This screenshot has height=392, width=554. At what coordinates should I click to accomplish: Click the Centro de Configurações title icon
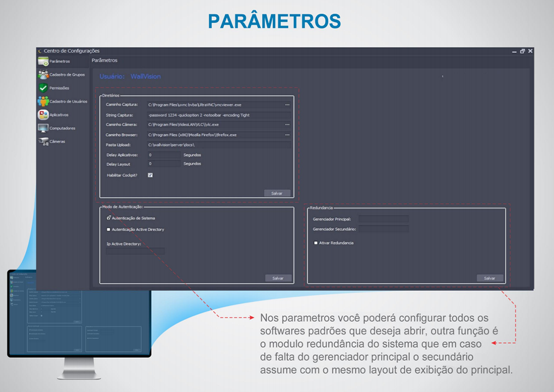click(x=40, y=51)
